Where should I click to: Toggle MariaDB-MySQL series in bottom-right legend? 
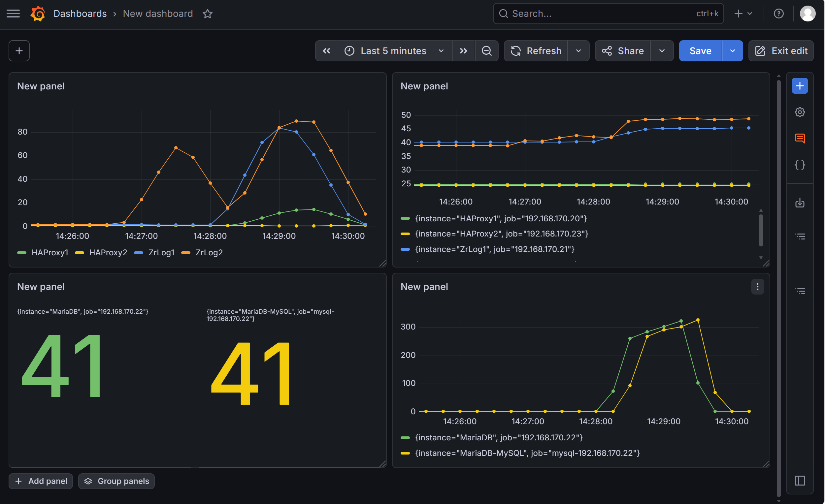coord(527,453)
